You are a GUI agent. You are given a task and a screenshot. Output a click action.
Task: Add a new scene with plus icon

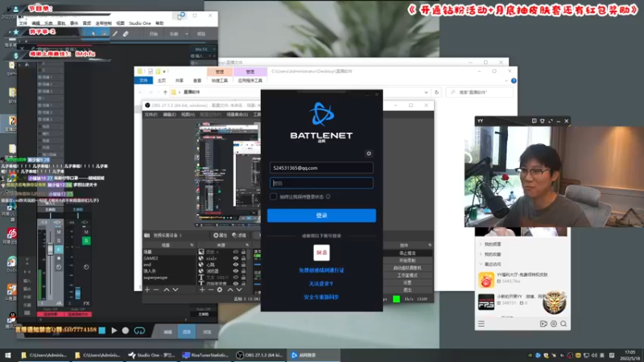(147, 290)
